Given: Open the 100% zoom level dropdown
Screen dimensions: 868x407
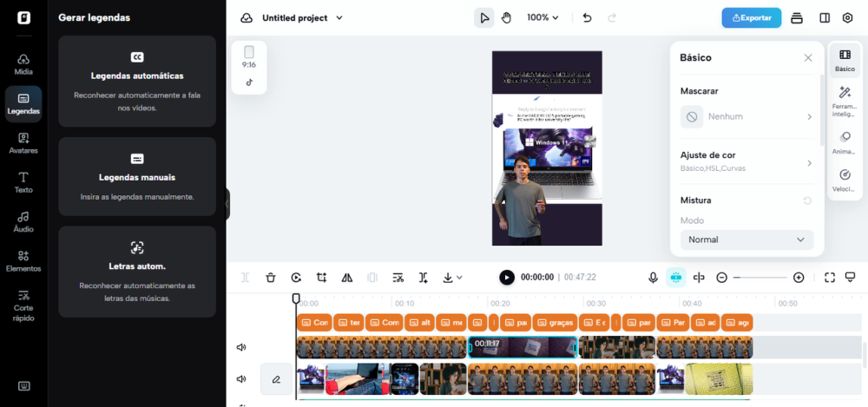Looking at the screenshot, I should pyautogui.click(x=542, y=17).
